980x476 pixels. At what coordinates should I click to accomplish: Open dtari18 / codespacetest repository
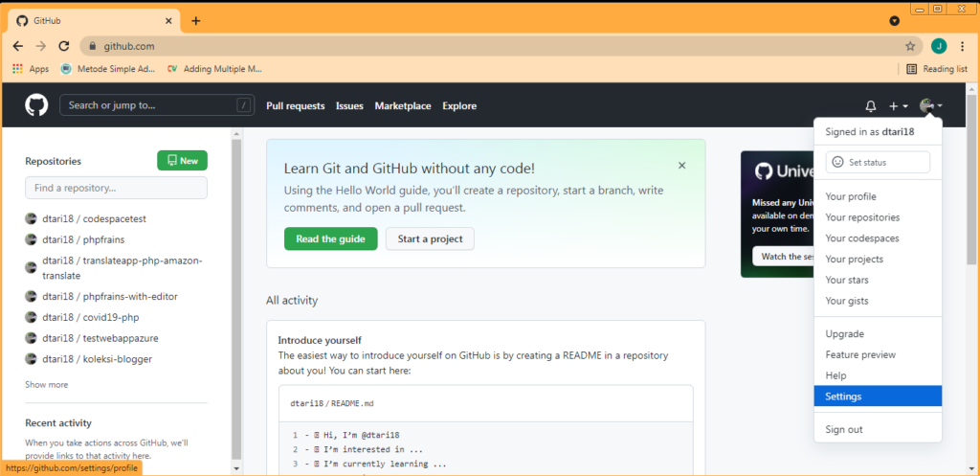point(95,218)
